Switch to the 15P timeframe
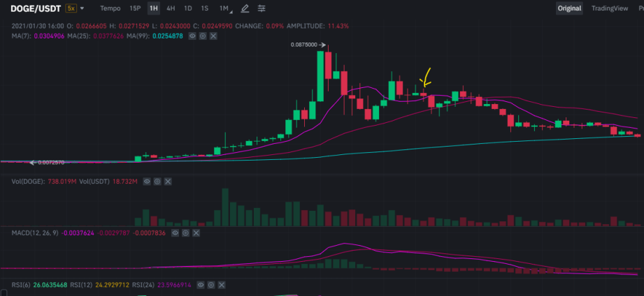This screenshot has width=644, height=296. 135,8
